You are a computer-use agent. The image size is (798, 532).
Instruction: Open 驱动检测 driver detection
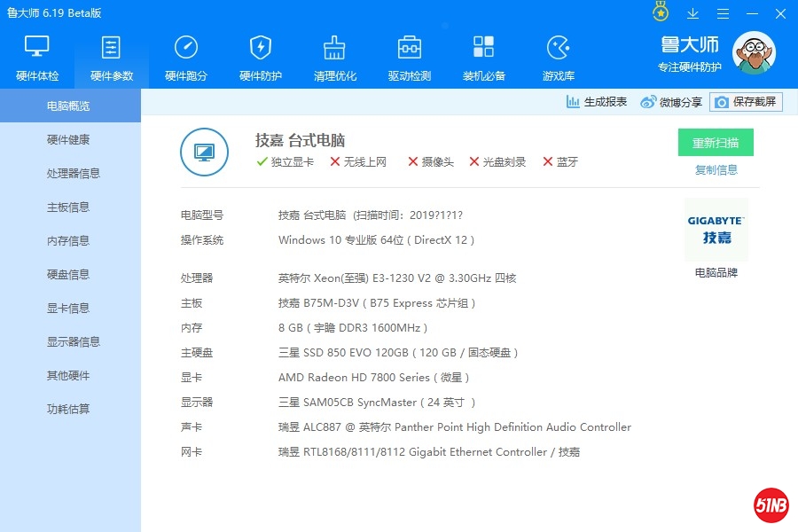(410, 58)
